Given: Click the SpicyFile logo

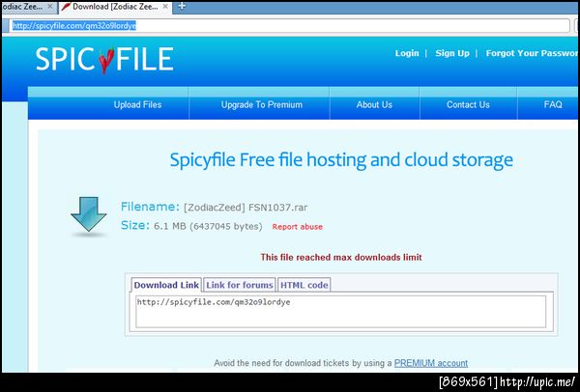Looking at the screenshot, I should [104, 60].
